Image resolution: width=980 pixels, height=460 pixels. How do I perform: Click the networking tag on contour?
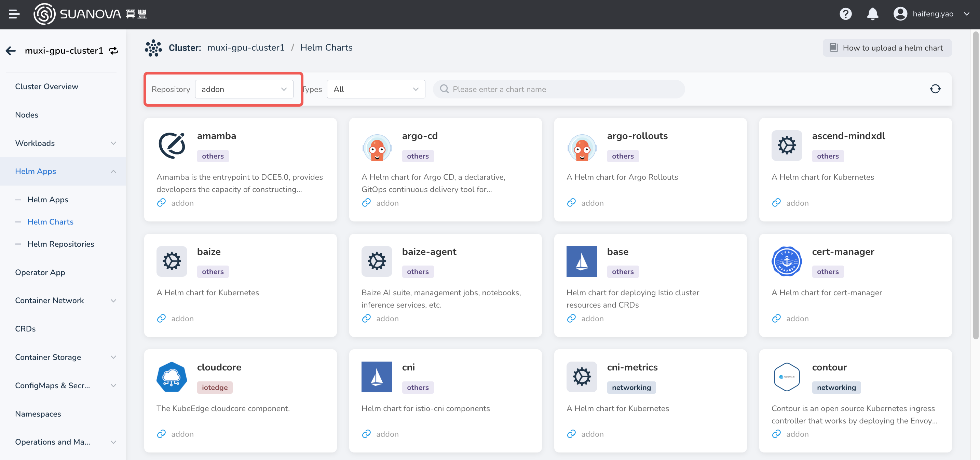[836, 387]
